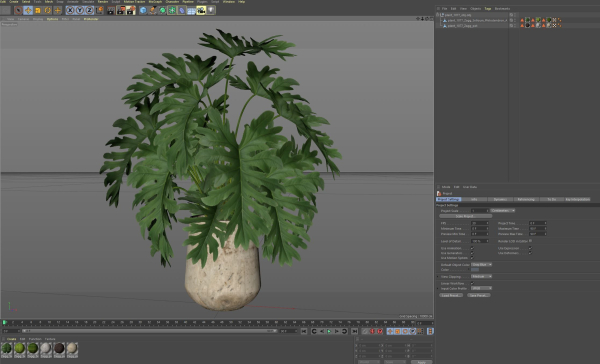Click the Load Preset button
Image resolution: width=600 pixels, height=364 pixels.
coord(451,295)
